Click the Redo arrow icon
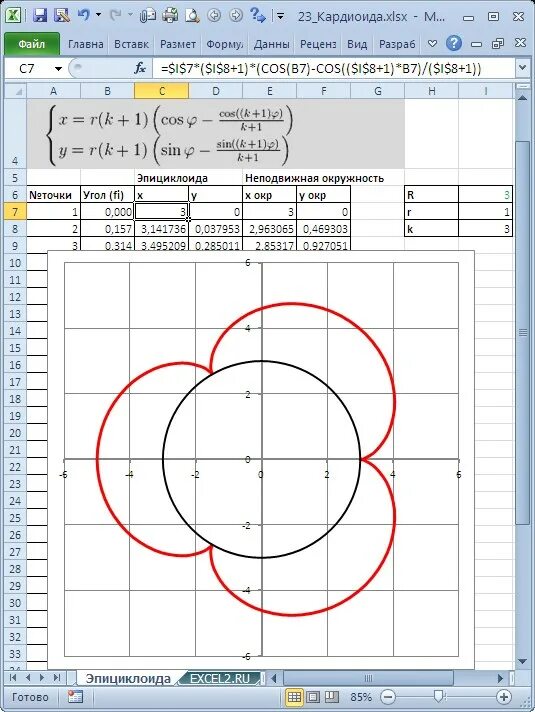The image size is (535, 712). point(116,16)
